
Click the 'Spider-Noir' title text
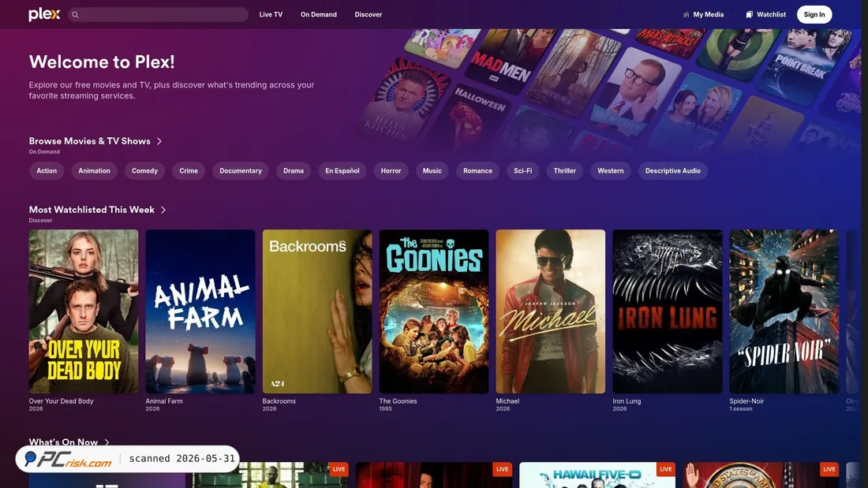pos(746,401)
